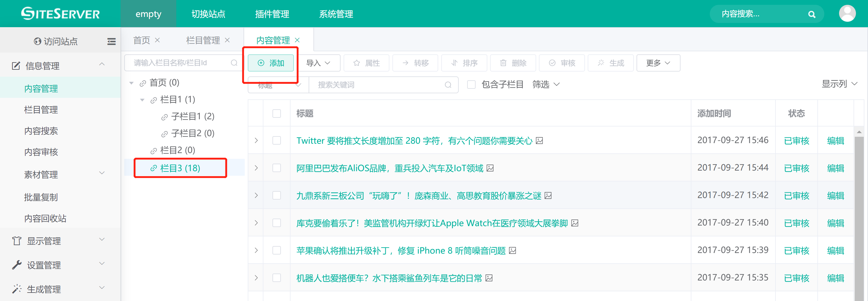The width and height of the screenshot is (868, 301).
Task: Open the 插件管理 top menu
Action: (x=272, y=14)
